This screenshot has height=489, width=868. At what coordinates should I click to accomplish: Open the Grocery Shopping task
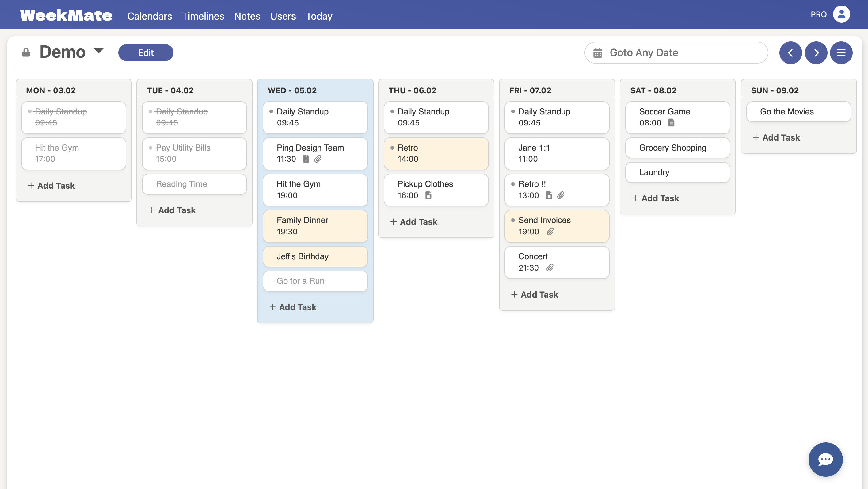[678, 148]
